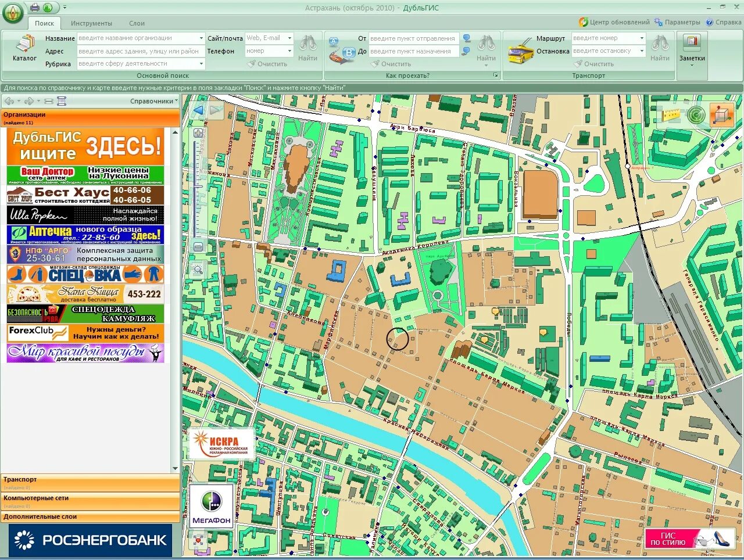This screenshot has width=744, height=560.
Task: Switch to the Инструменты tab
Action: point(91,23)
